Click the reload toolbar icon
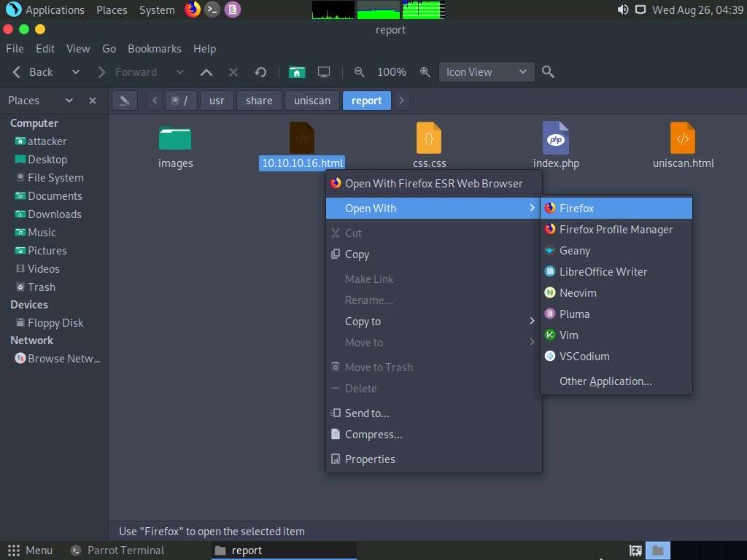The width and height of the screenshot is (747, 560). point(260,72)
